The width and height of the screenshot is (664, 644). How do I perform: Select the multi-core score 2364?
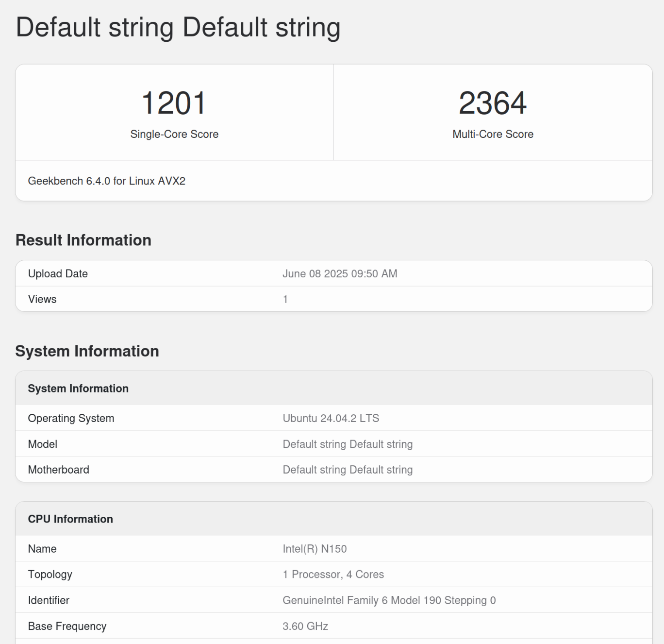493,103
